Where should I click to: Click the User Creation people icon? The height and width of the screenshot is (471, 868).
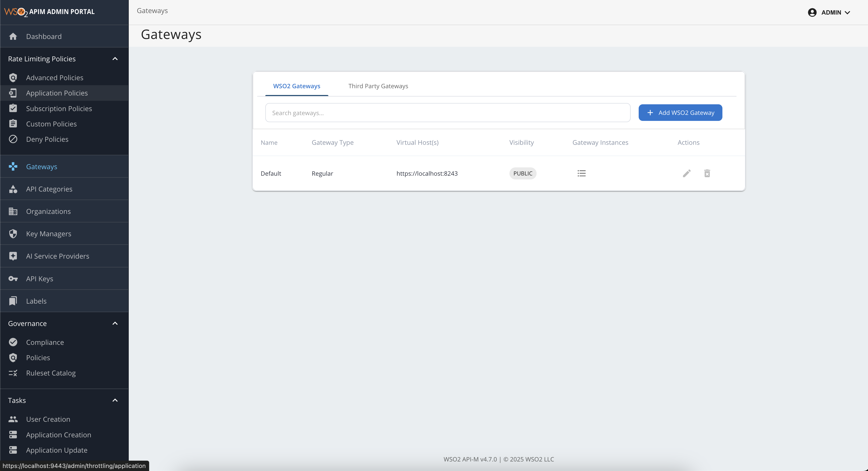[13, 419]
